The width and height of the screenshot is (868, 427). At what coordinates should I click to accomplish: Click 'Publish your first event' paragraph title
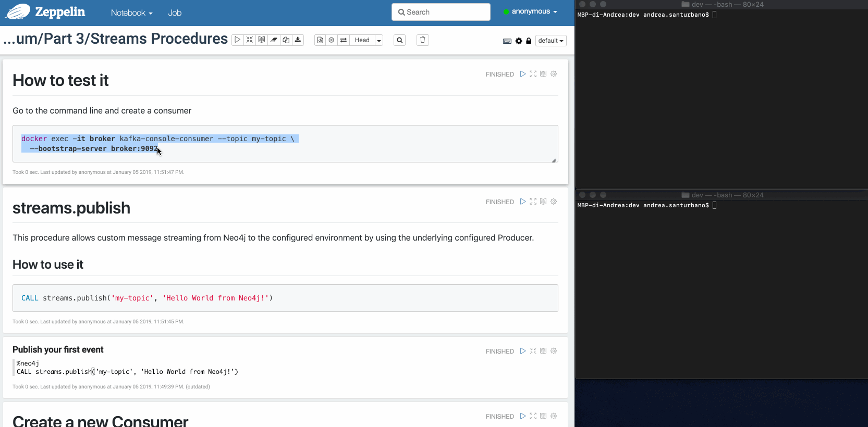[58, 349]
